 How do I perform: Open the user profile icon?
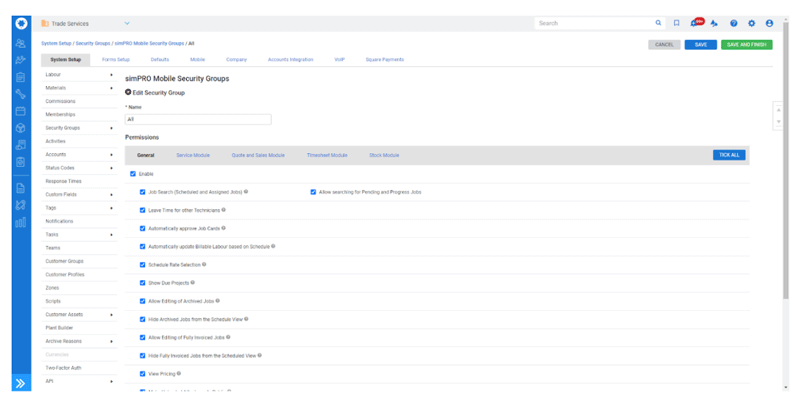pyautogui.click(x=769, y=23)
